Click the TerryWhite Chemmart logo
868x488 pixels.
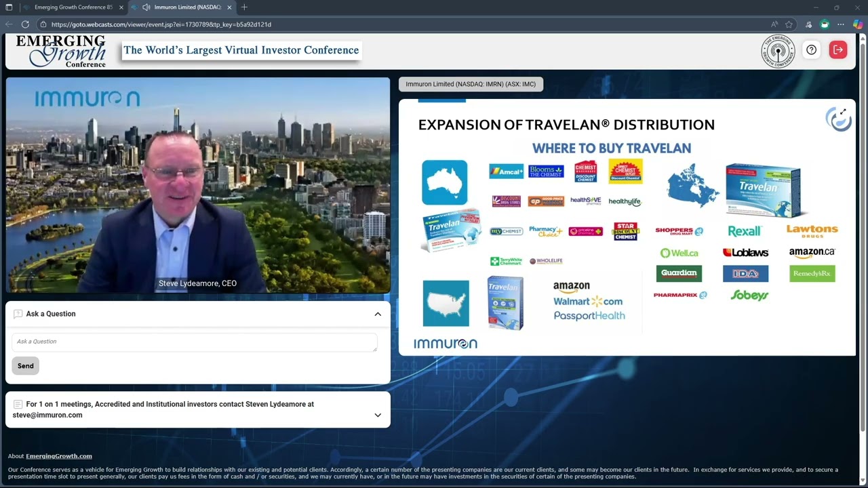tap(506, 261)
